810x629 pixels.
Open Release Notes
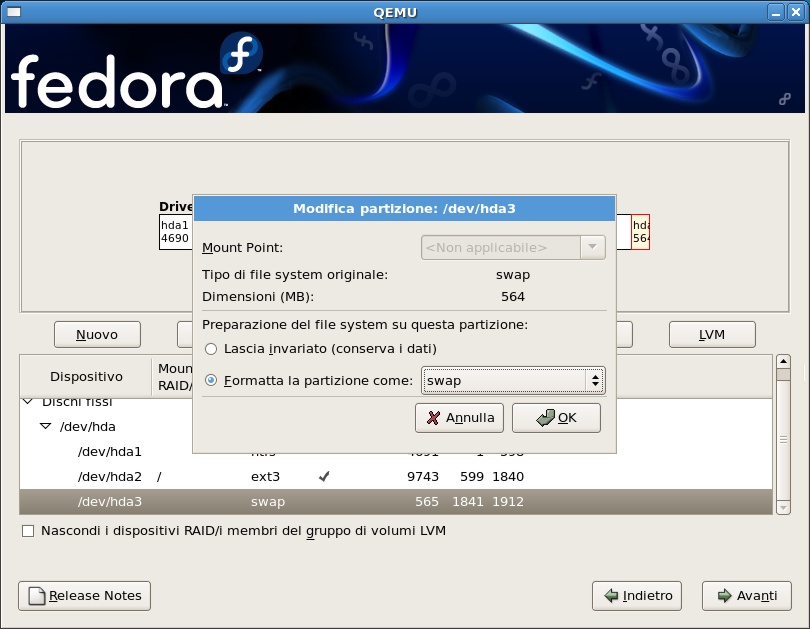pos(85,596)
